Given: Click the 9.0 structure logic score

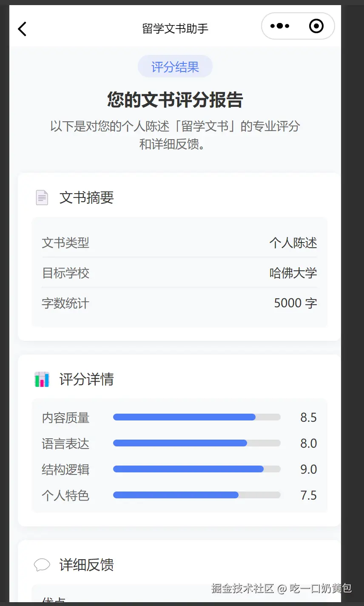Looking at the screenshot, I should (x=308, y=469).
